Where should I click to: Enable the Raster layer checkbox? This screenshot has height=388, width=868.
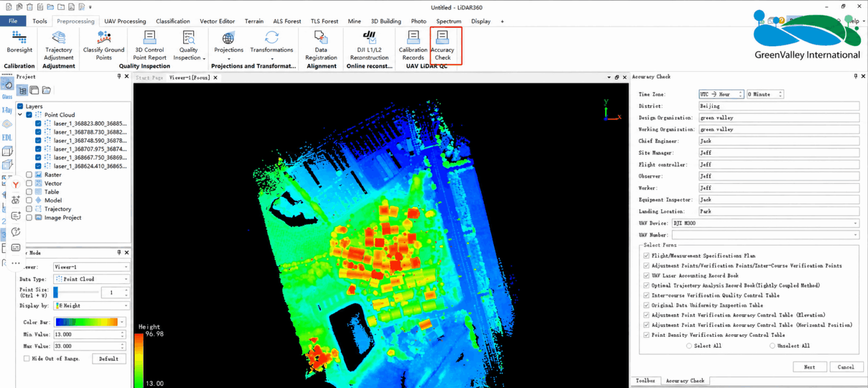(29, 175)
